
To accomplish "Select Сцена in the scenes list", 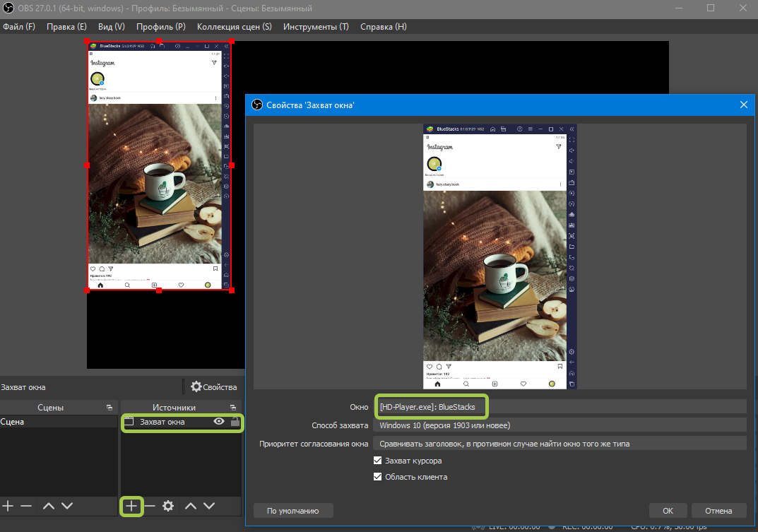I will coord(13,422).
